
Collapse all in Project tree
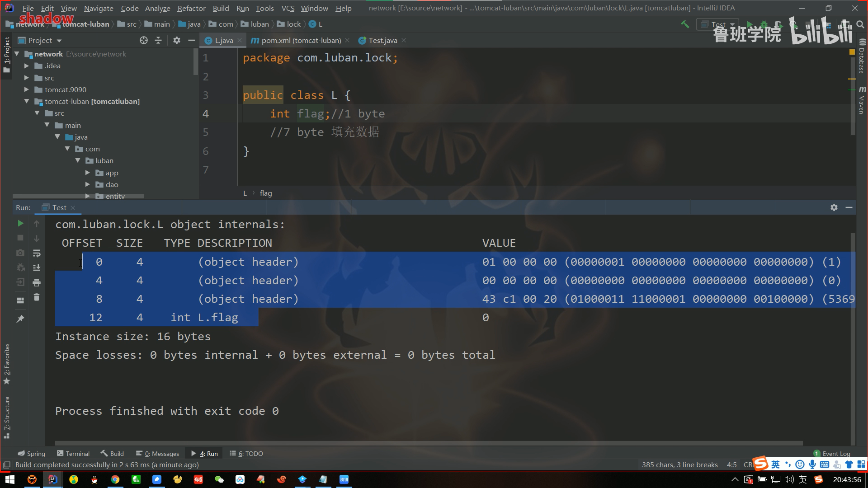click(158, 40)
